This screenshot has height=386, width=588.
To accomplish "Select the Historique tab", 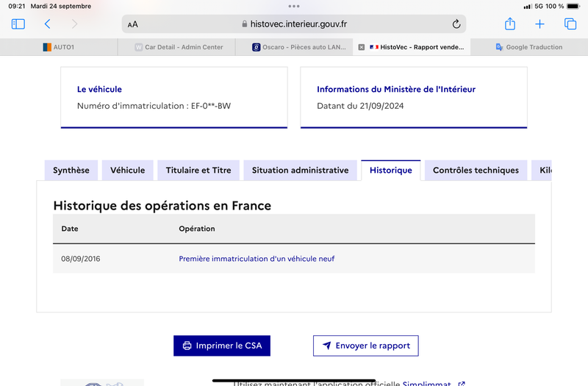I will [391, 171].
